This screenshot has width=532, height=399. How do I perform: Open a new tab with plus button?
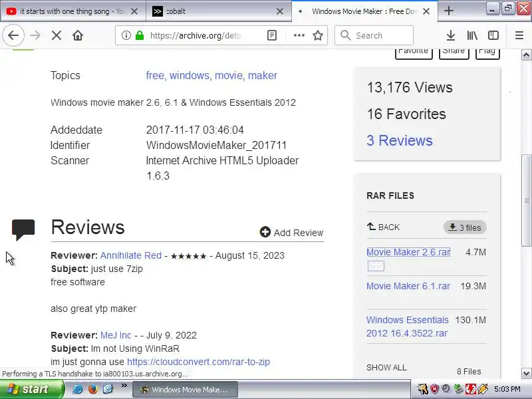pyautogui.click(x=448, y=11)
